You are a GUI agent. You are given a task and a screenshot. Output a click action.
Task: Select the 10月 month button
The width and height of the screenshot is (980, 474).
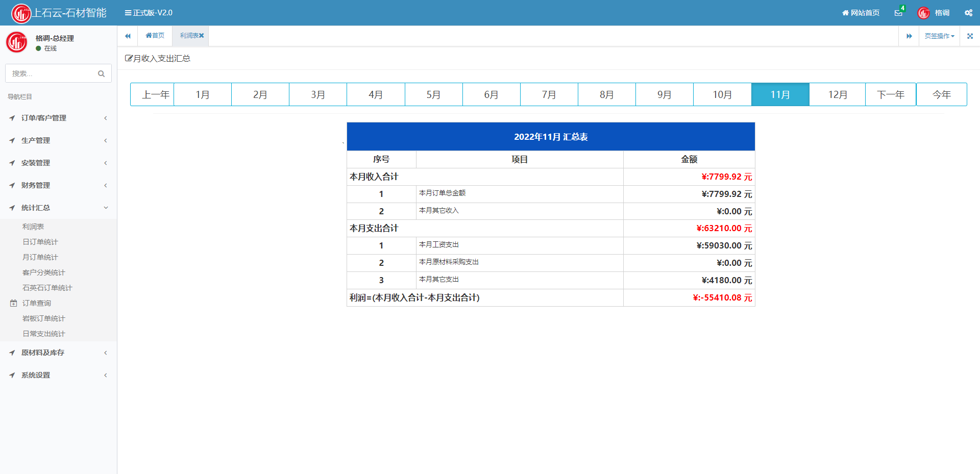click(x=722, y=94)
